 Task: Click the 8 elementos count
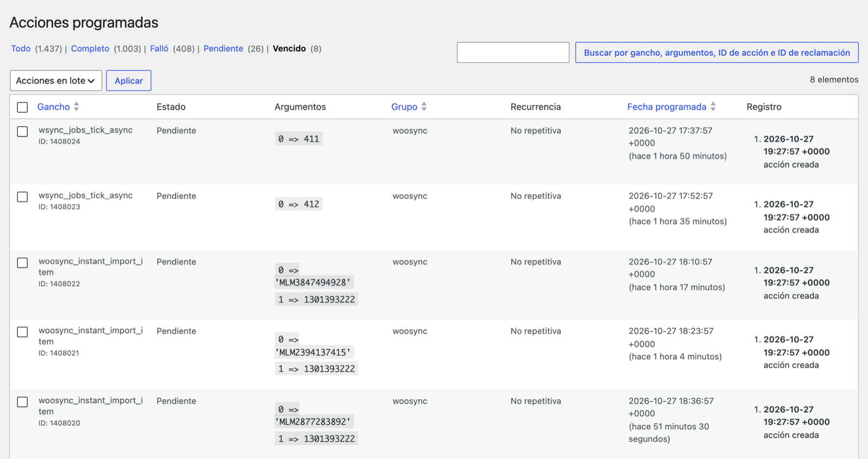(x=834, y=80)
